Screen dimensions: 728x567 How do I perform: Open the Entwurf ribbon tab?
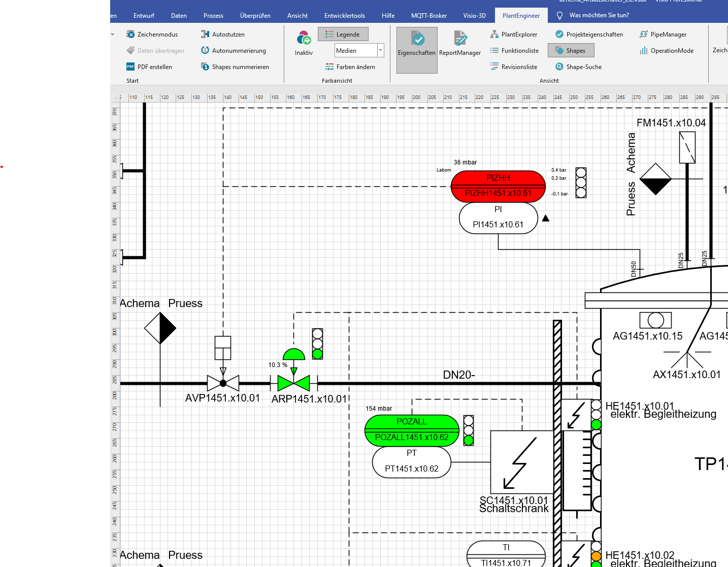pyautogui.click(x=144, y=16)
